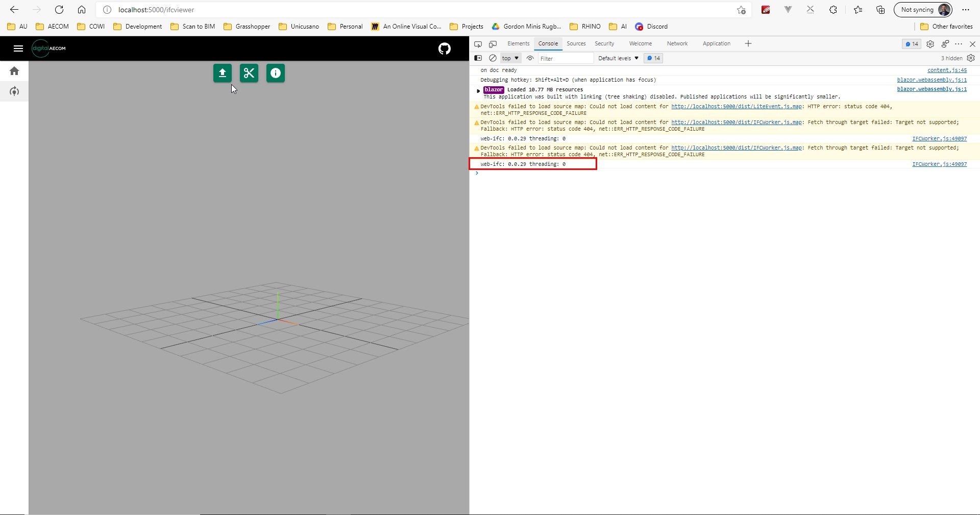Open the info button in viewer toolbar
This screenshot has width=980, height=515.
tap(276, 73)
